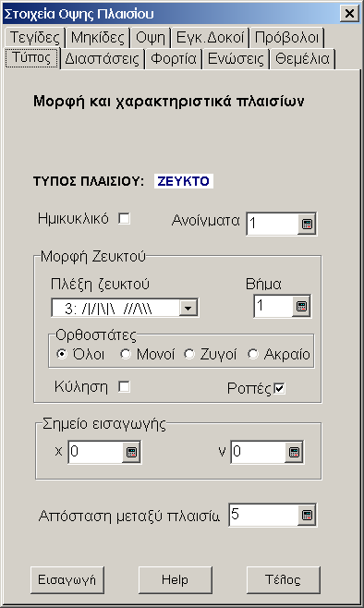This screenshot has width=364, height=608.
Task: Expand the Πλέξη ζευκτού dropdown
Action: pyautogui.click(x=188, y=309)
